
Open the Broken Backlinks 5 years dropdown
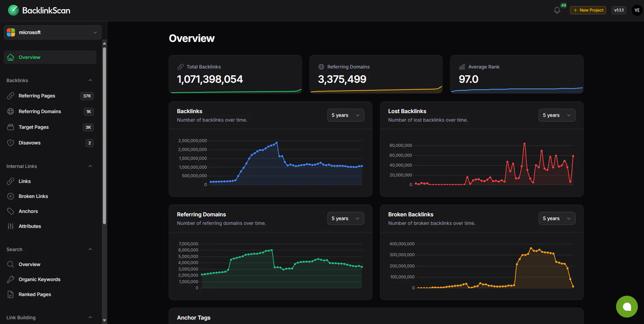557,218
